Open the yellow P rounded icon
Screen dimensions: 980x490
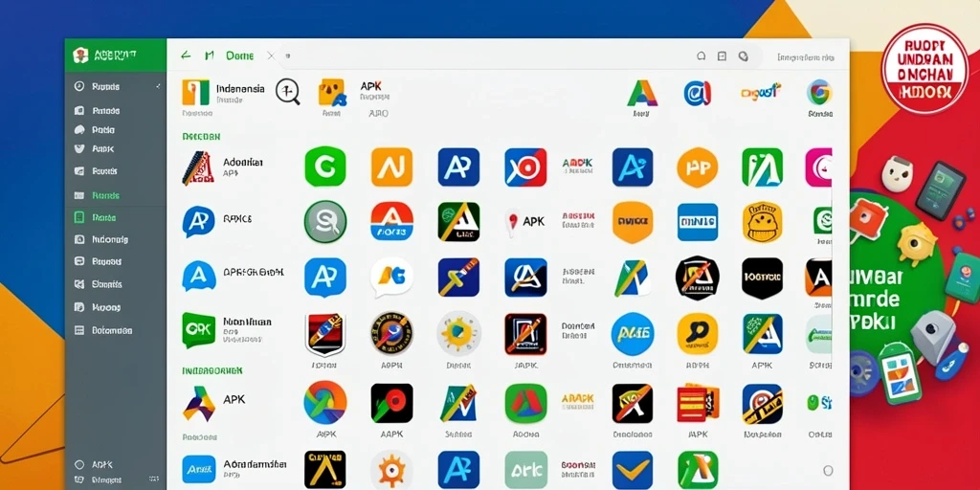coord(697,333)
